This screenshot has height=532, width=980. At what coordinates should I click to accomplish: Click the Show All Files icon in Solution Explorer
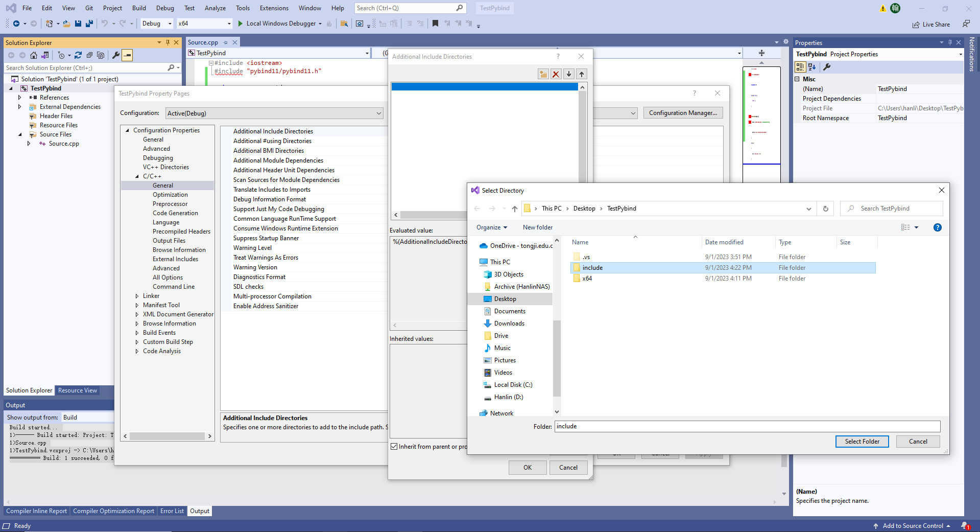point(101,55)
